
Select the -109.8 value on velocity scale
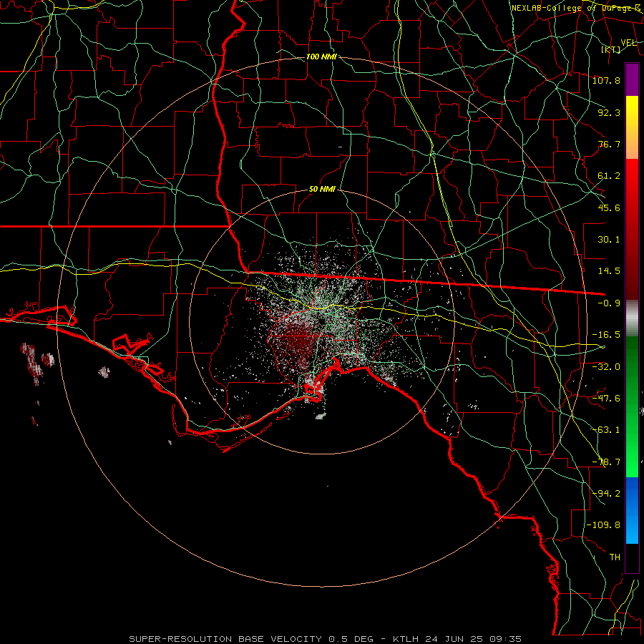603,525
